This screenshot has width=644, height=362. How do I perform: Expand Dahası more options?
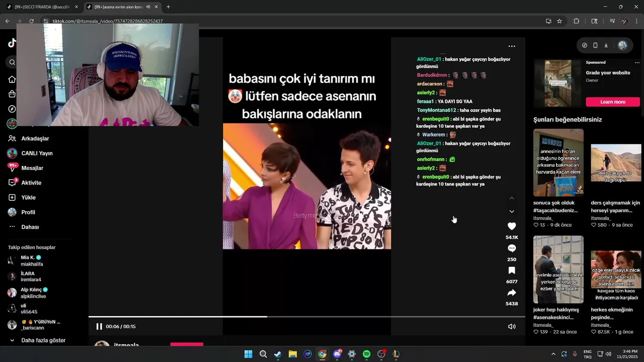[x=24, y=227]
